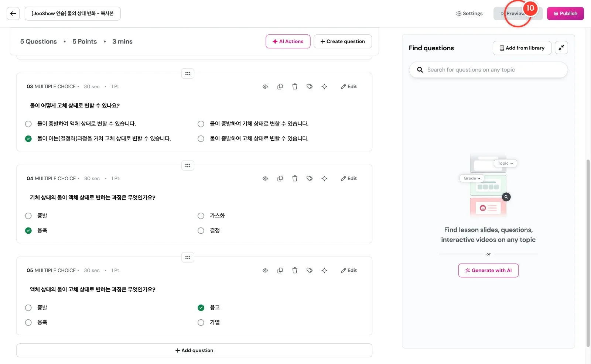Viewport: 591px width, 364px height.
Task: Open AI enhance sparkle for question 05
Action: 324,271
